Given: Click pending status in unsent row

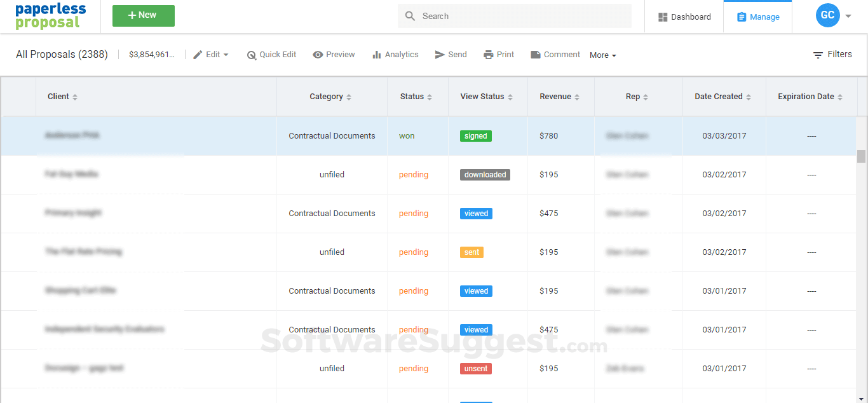Looking at the screenshot, I should [414, 369].
